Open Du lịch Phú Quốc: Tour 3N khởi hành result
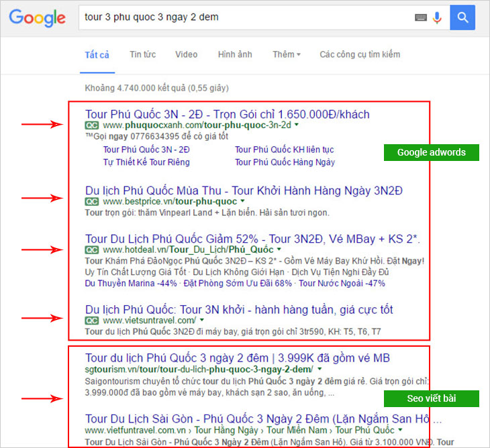490x448 pixels. pos(239,310)
